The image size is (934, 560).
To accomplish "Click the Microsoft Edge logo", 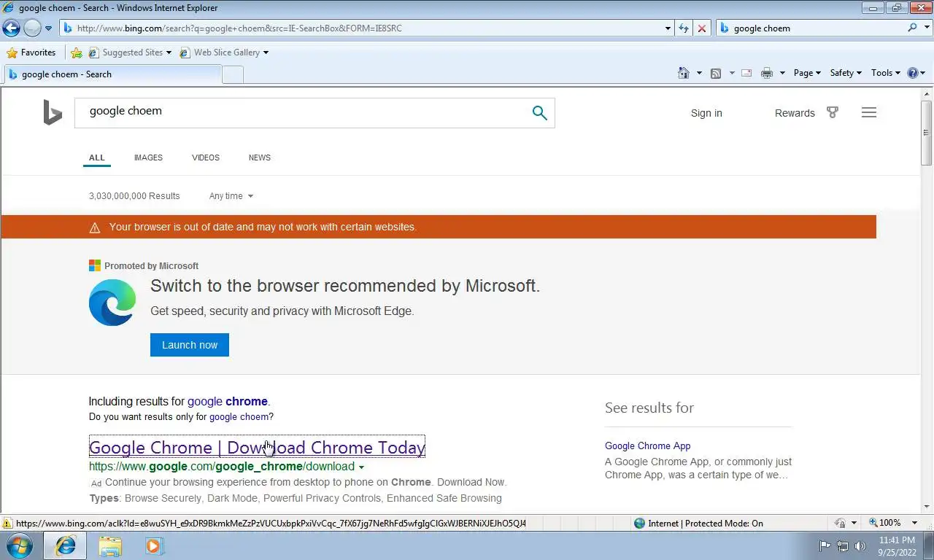I will 112,303.
